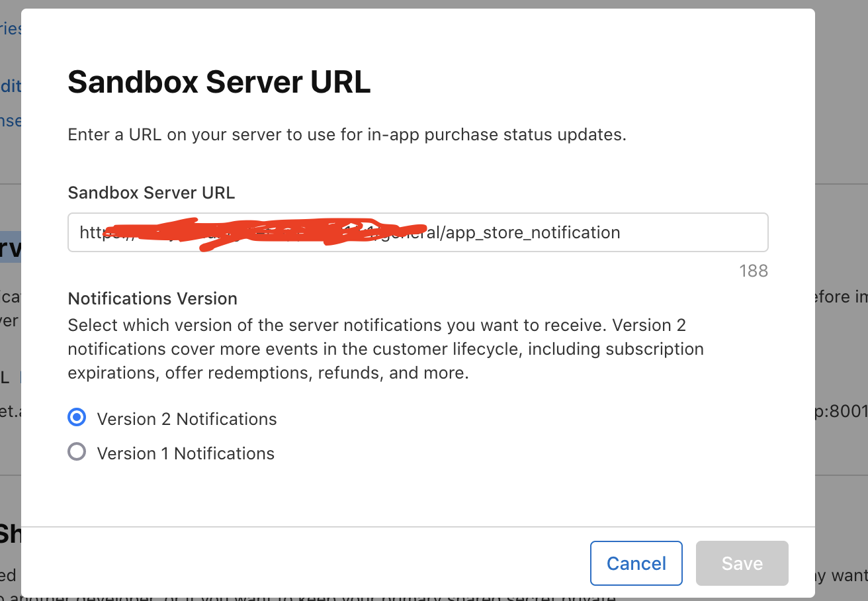Screen dimensions: 868x601
Task: Click the Sandbox Server URL dialog title
Action: (x=218, y=82)
